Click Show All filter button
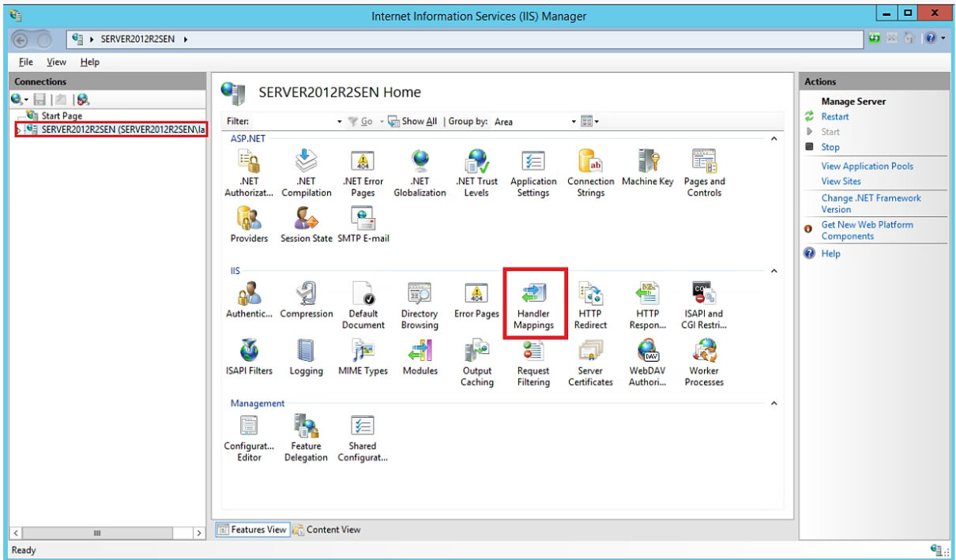Viewport: 956px width, 560px height. click(412, 122)
